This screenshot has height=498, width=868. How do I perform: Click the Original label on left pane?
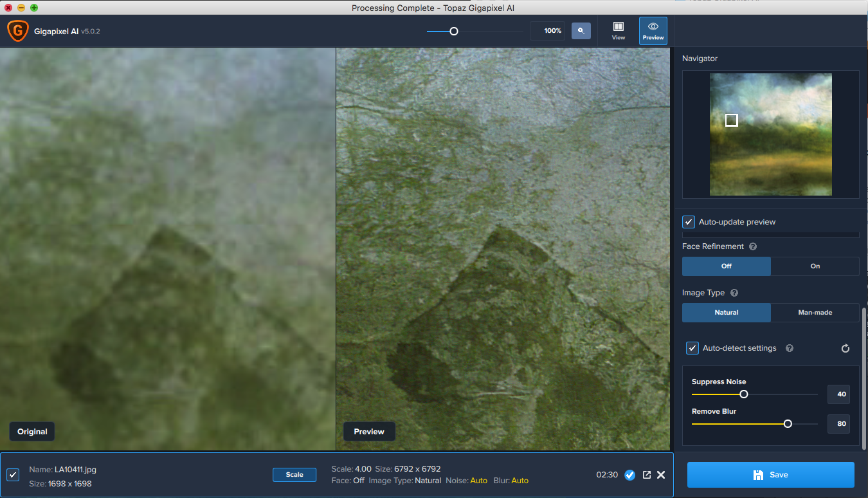32,432
